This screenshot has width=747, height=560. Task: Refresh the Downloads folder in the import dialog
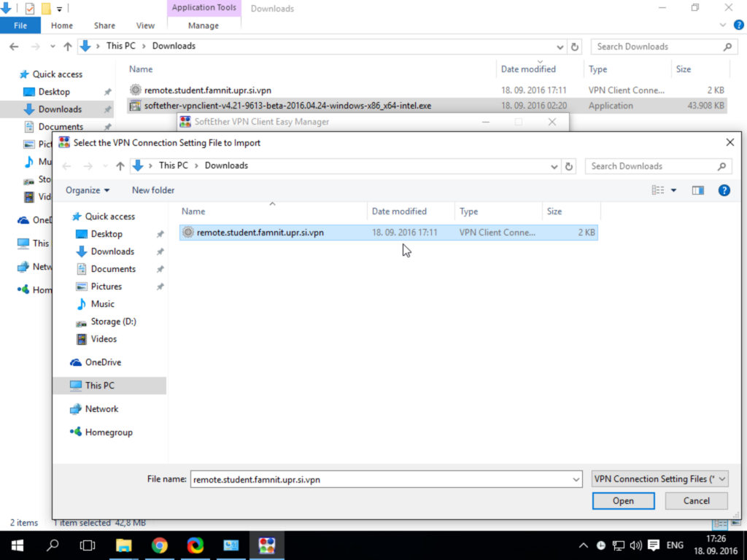(569, 166)
